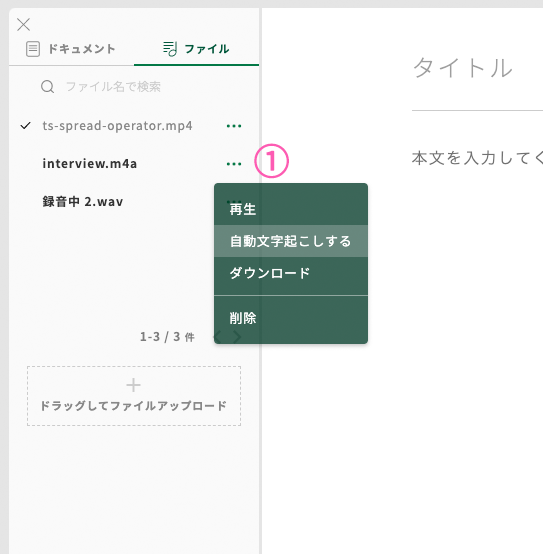Click the magnifier search icon

[x=47, y=87]
